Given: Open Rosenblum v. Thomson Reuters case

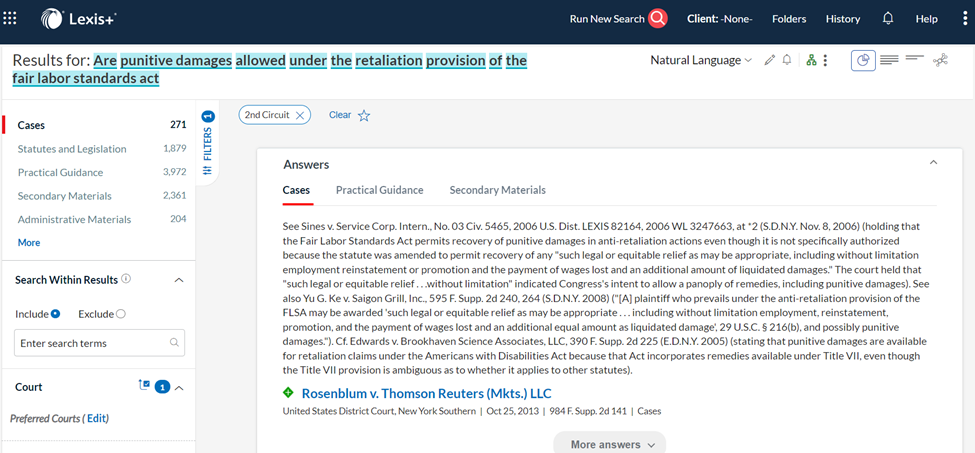Looking at the screenshot, I should 427,393.
